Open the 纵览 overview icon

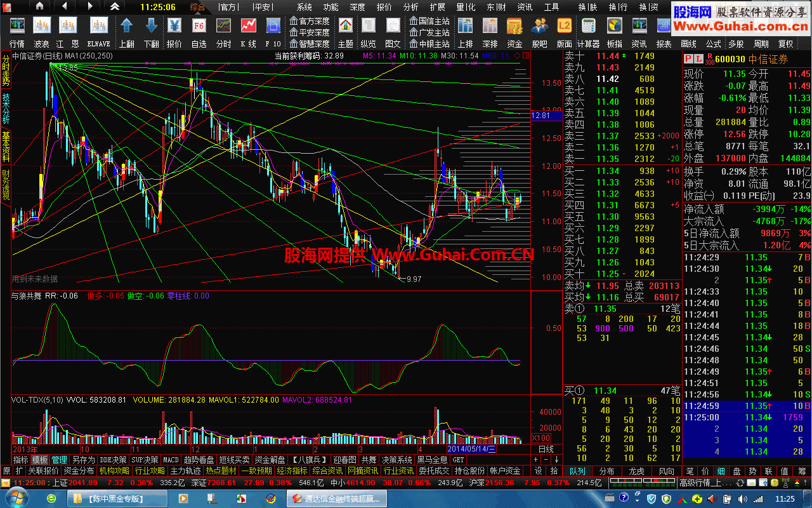pos(368,25)
